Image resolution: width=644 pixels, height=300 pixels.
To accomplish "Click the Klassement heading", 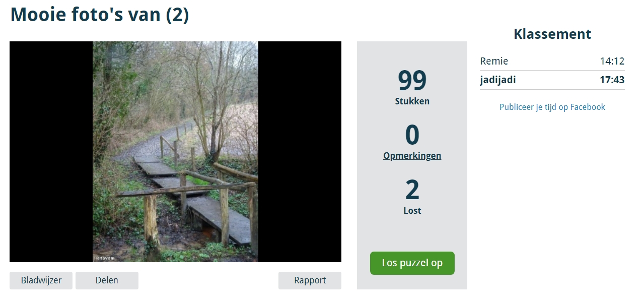I will [552, 34].
